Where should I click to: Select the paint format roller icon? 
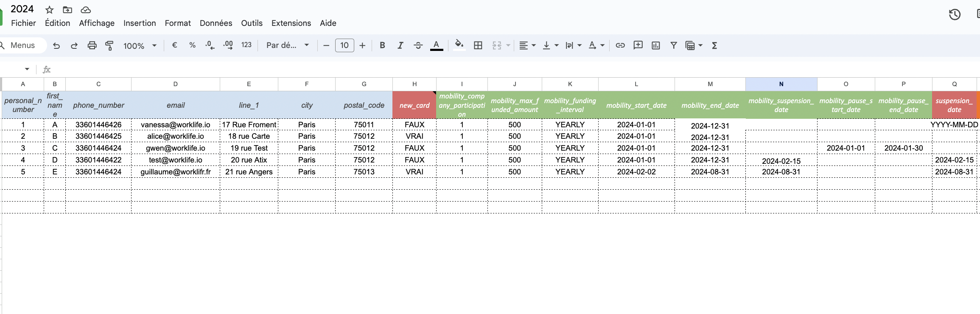click(x=109, y=45)
